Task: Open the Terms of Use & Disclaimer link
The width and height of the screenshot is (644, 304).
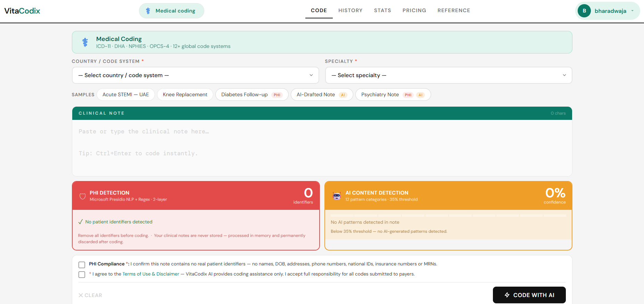Action: (151, 274)
